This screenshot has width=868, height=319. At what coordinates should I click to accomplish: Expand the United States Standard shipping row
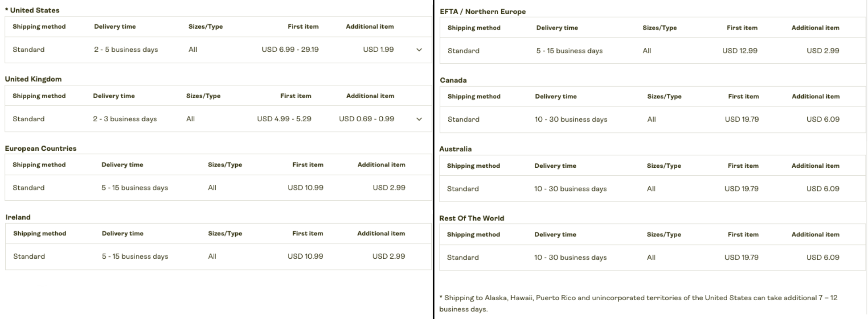click(x=418, y=50)
